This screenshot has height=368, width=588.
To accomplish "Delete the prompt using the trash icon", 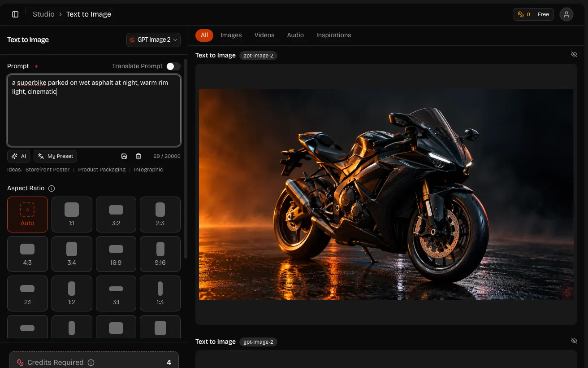I will pos(138,156).
